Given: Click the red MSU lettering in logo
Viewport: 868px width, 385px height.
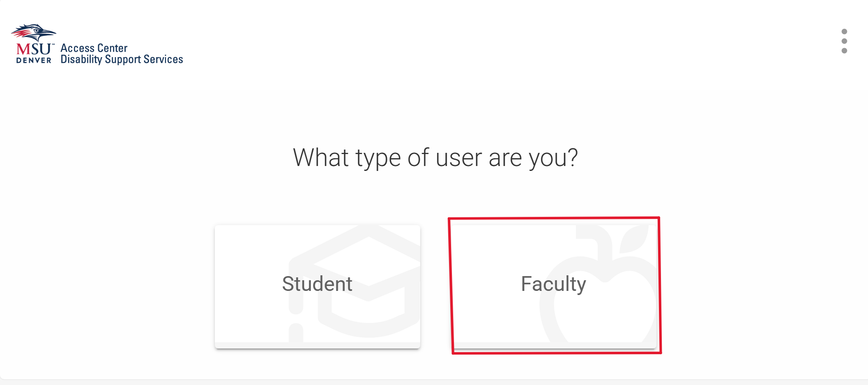Looking at the screenshot, I should tap(34, 49).
